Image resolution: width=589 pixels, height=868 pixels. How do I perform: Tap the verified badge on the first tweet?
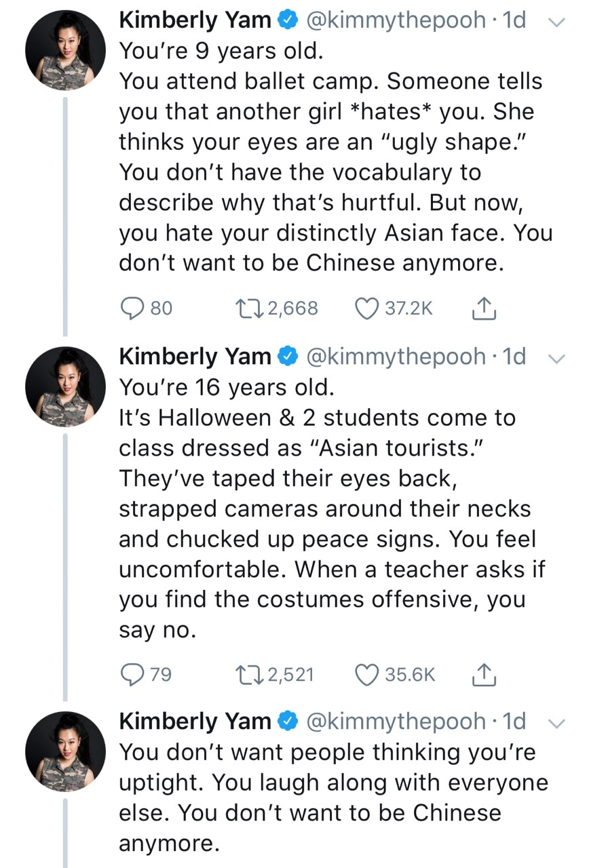288,21
